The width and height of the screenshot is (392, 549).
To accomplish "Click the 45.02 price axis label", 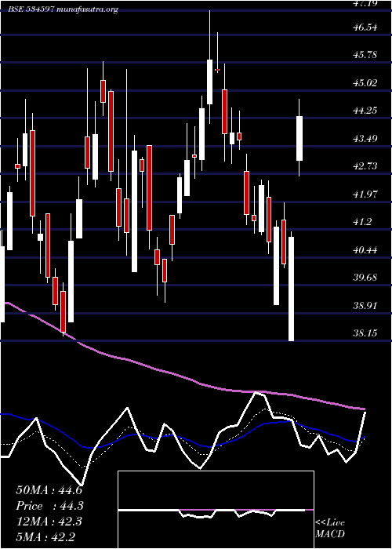I will (365, 82).
